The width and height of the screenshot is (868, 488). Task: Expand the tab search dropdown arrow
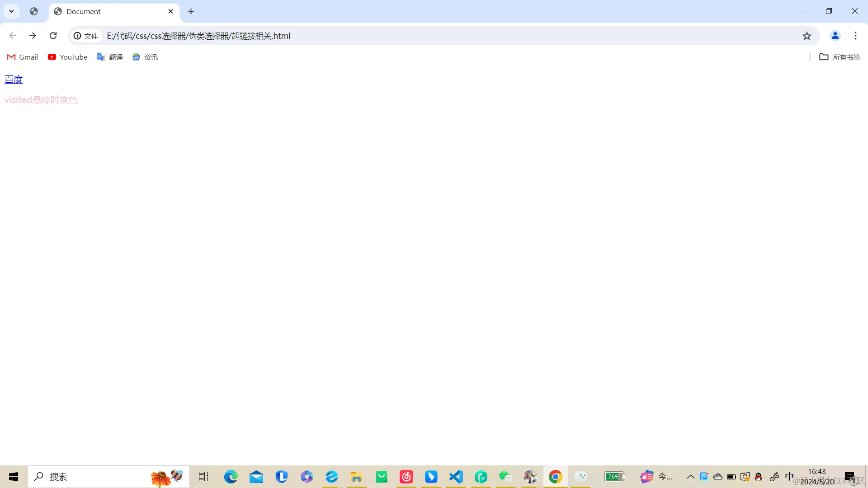pyautogui.click(x=12, y=11)
